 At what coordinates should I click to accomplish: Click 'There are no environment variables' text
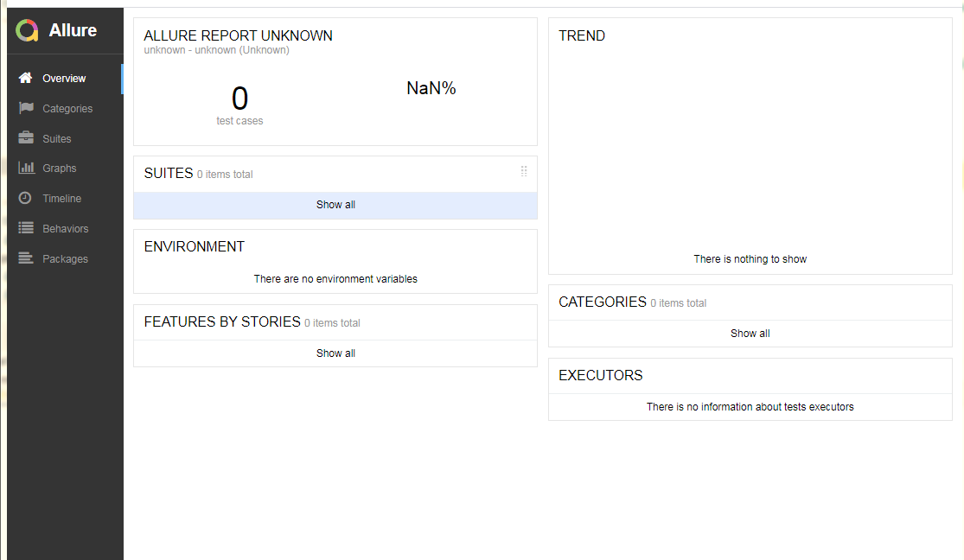(x=335, y=279)
